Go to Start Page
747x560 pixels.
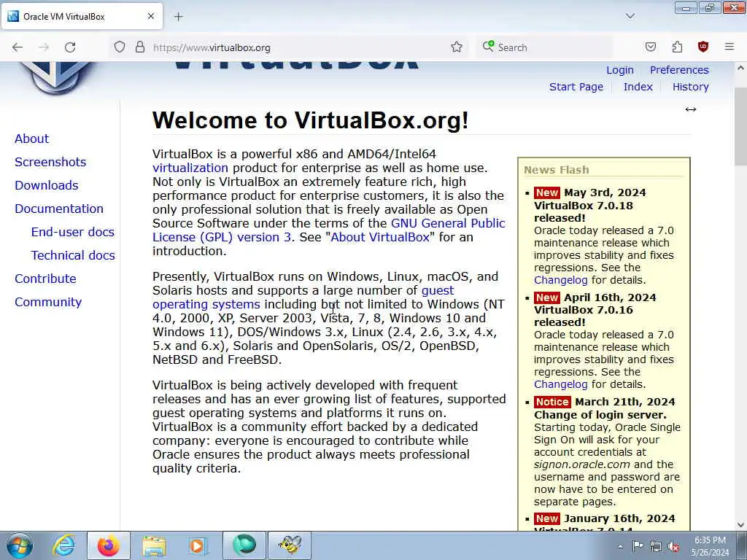(x=576, y=87)
